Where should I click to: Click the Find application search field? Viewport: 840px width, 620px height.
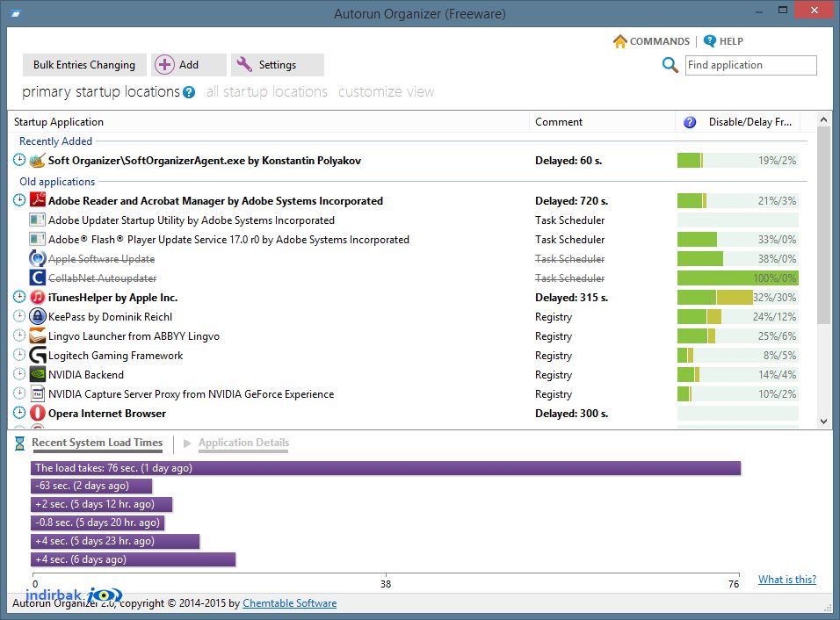point(751,65)
